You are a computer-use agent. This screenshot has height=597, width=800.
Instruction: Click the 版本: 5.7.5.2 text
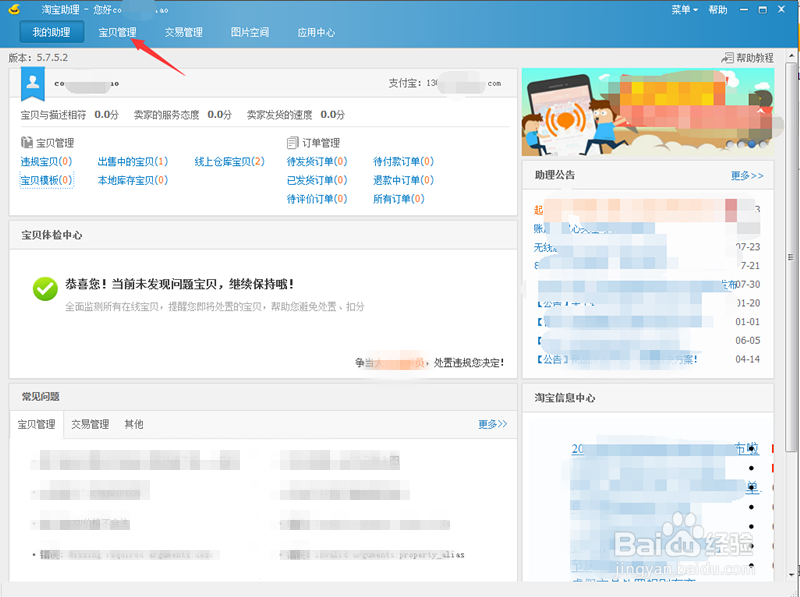tap(38, 58)
